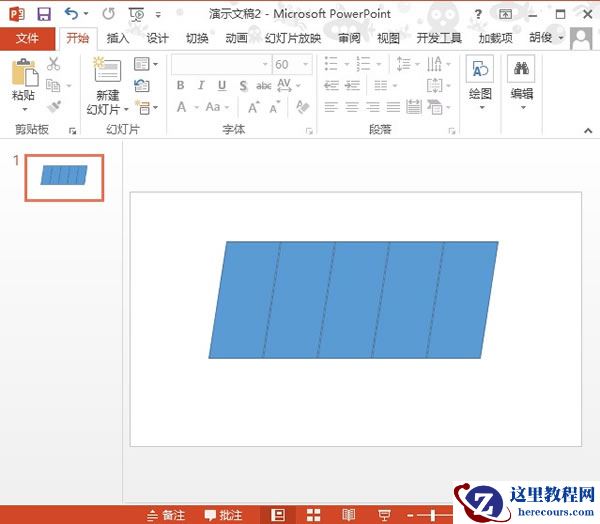Image resolution: width=600 pixels, height=524 pixels.
Task: Customize Quick Access Toolbar dropdown
Action: (x=158, y=16)
